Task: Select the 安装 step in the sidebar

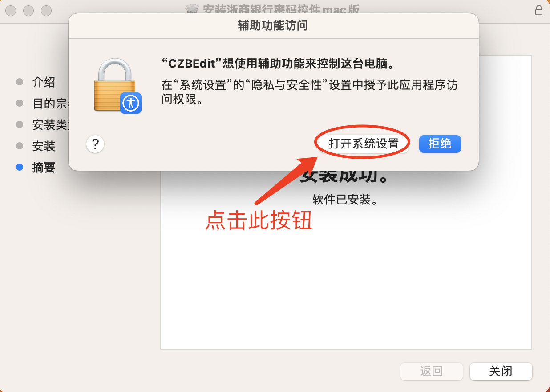Action: 44,146
